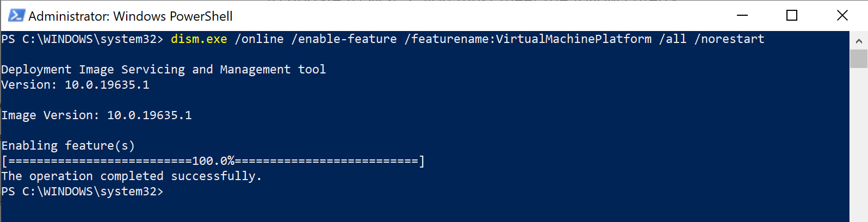Screen dimensions: 868x222
Task: Click the last PS C:\WINDOWS\system32> prompt
Action: click(82, 192)
